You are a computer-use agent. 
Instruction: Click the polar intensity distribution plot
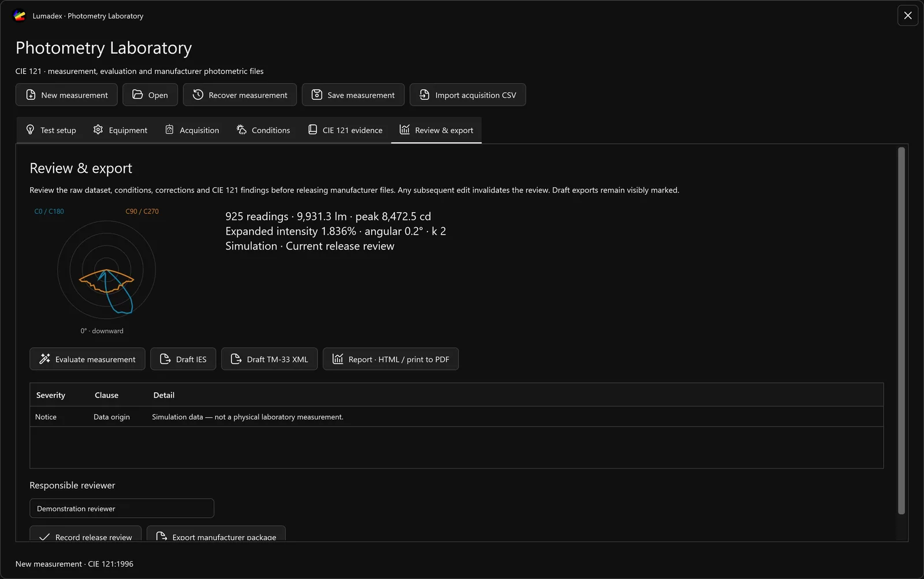[x=107, y=270]
